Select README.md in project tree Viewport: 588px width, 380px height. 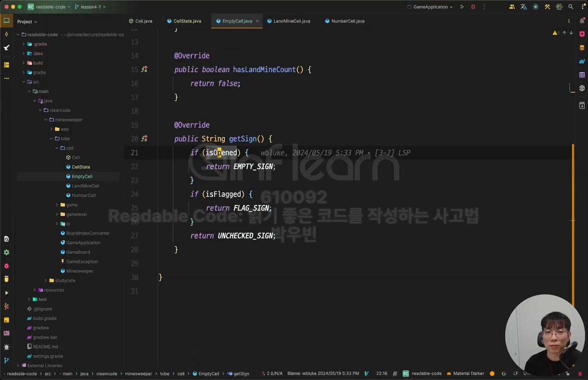[45, 347]
